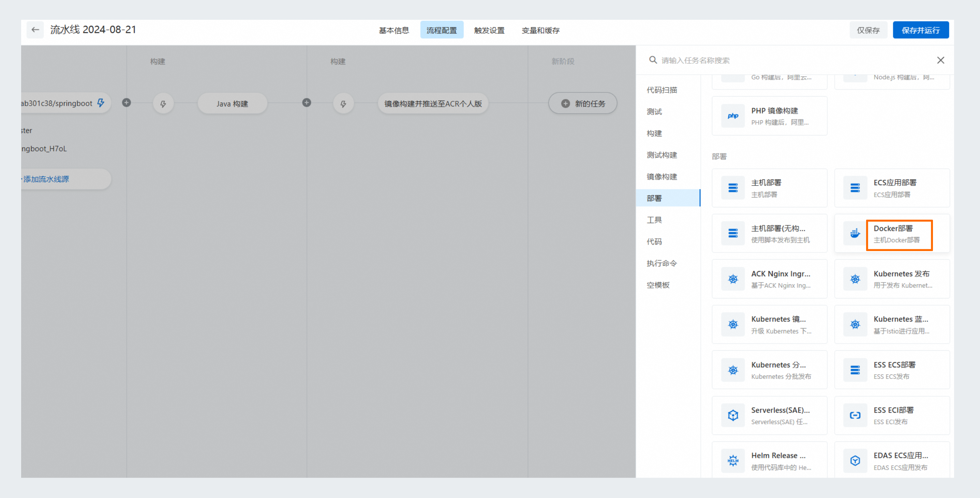Click the 保存并运行 button
Screen dimensions: 980x498
click(921, 30)
